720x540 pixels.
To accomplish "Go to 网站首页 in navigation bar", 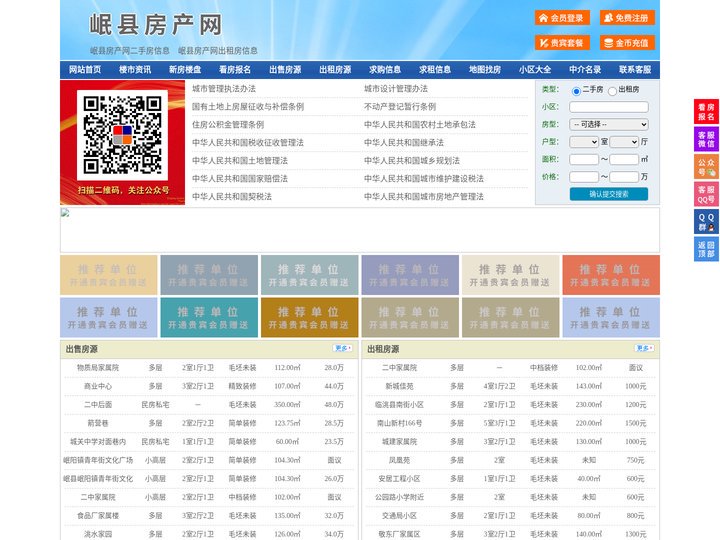I will (x=85, y=70).
